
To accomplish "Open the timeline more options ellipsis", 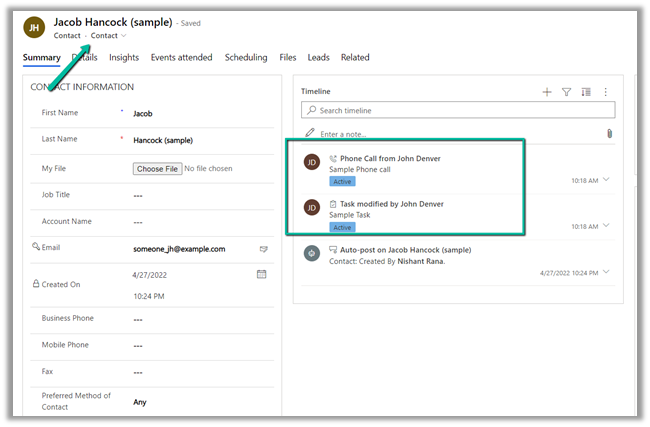I will [605, 92].
